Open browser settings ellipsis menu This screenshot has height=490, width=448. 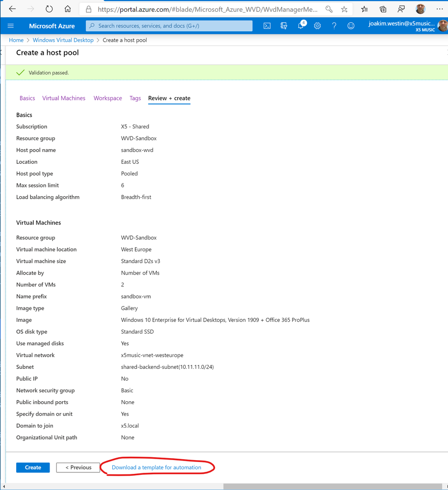coord(440,9)
